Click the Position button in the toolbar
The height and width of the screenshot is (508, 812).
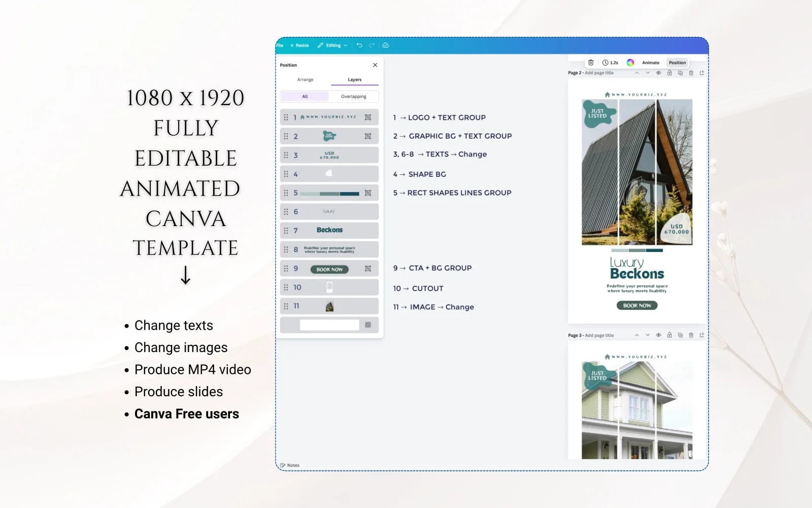pyautogui.click(x=677, y=62)
